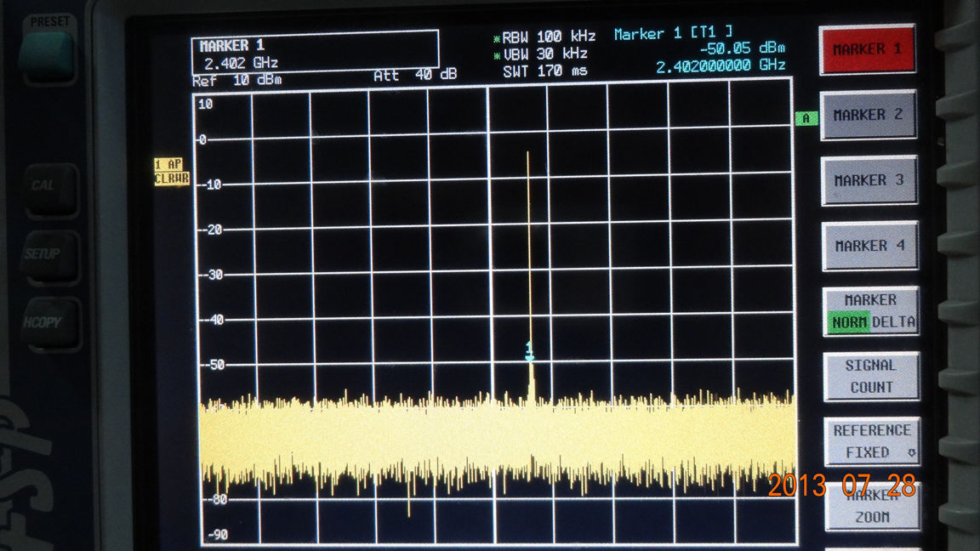Switch marker mode to DELTA

(x=894, y=322)
